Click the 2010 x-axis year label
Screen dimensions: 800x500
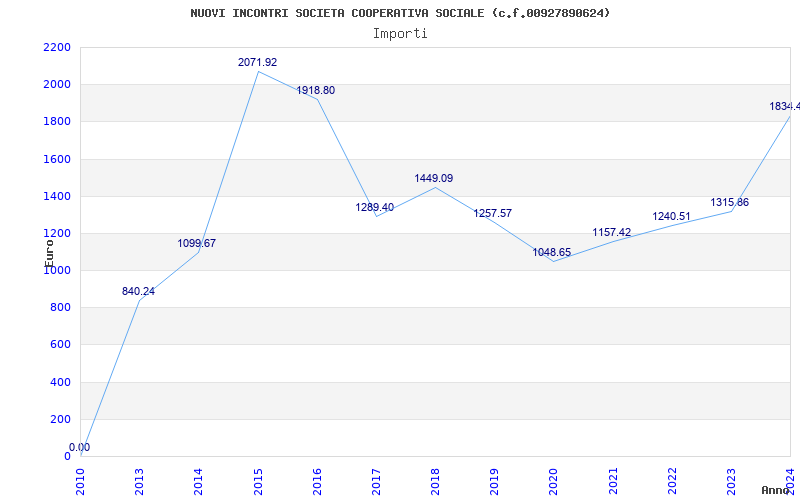pos(80,481)
